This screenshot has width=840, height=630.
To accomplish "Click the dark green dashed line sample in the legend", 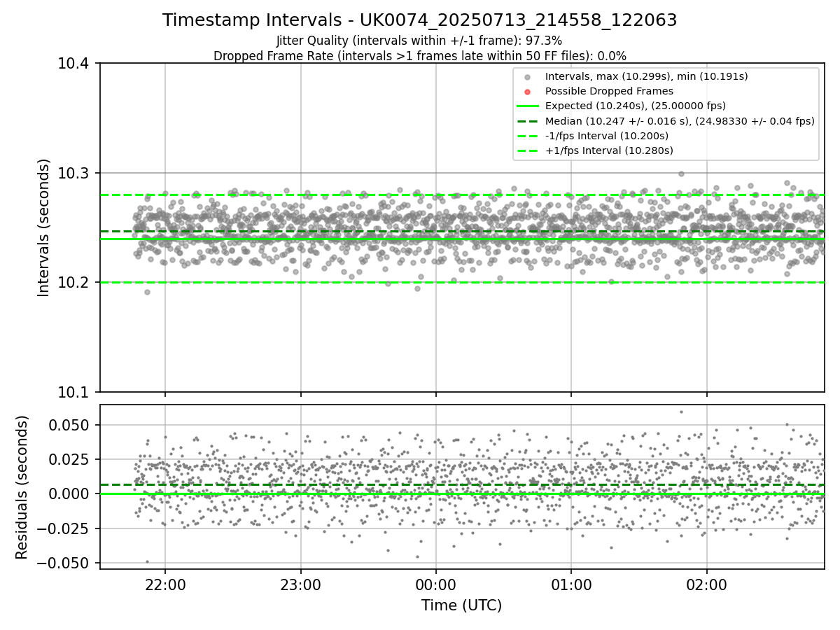I will [528, 121].
